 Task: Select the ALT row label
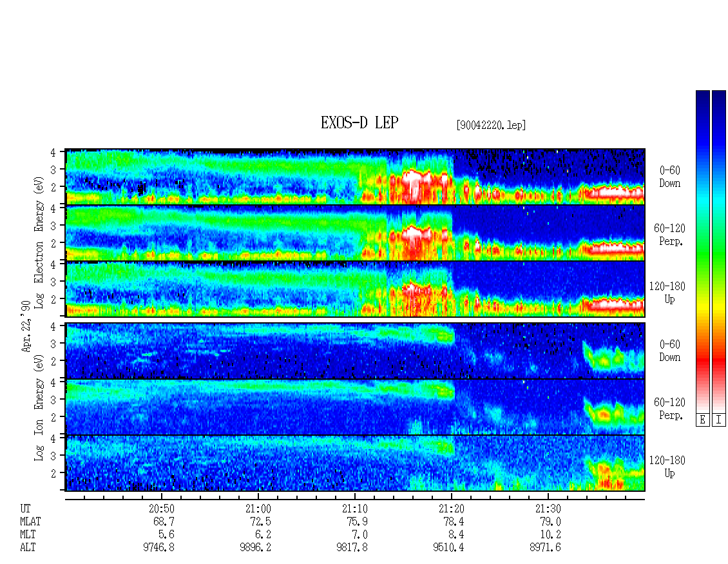coord(28,548)
